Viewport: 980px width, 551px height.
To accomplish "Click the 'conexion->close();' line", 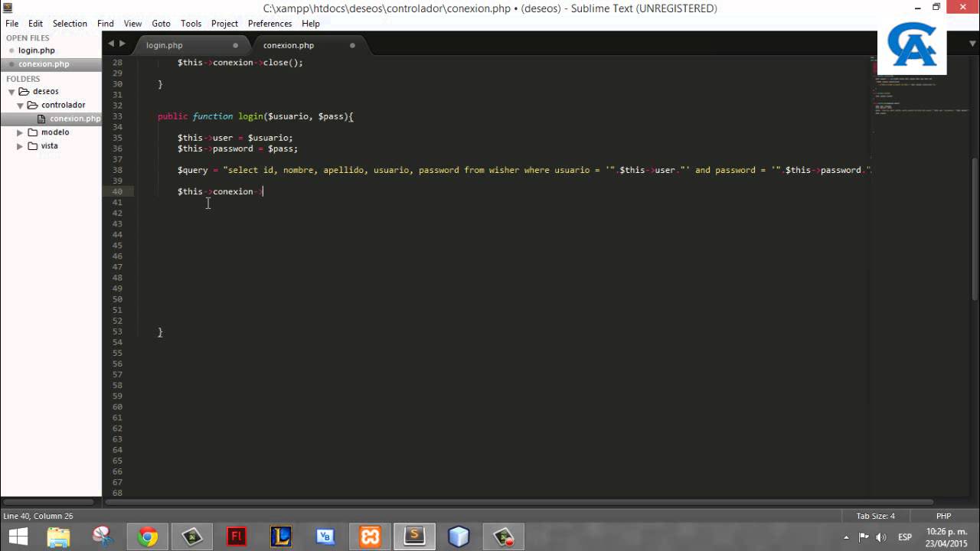I will click(240, 63).
